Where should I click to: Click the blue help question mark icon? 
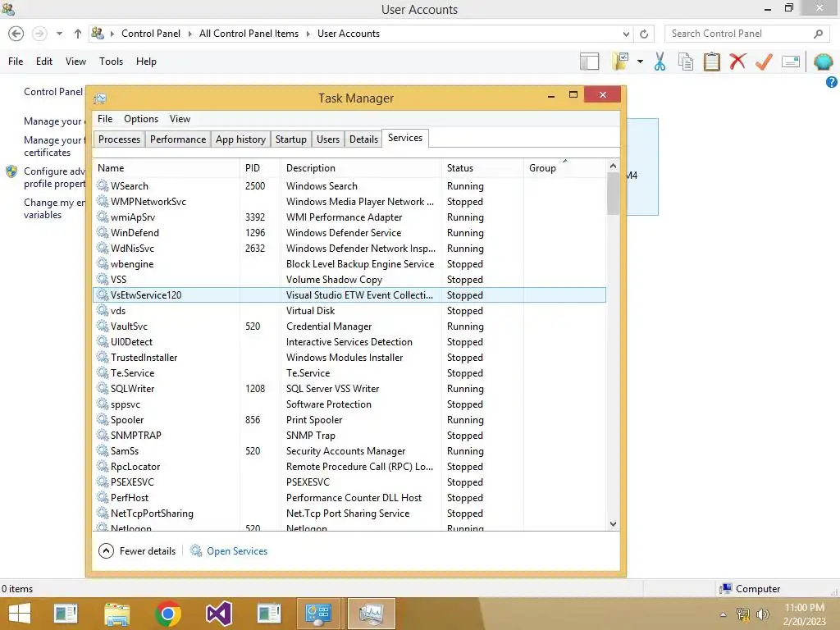[x=832, y=82]
